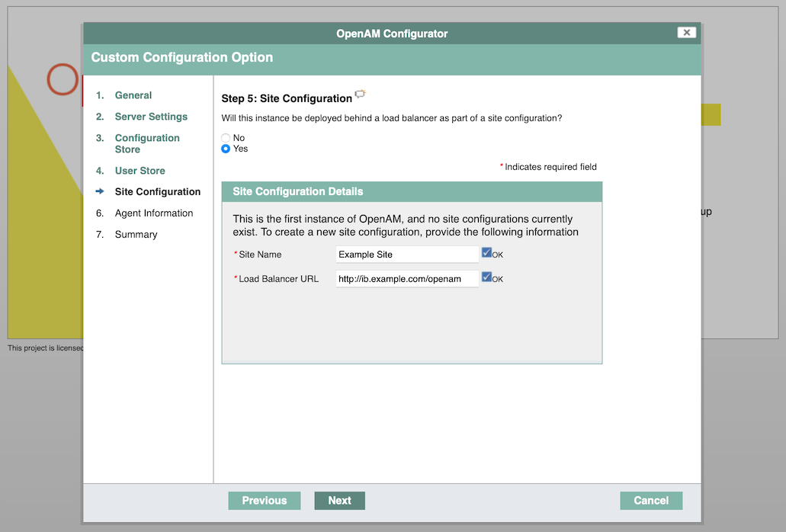Click the 'Step 5: Site Configuration' heading
This screenshot has width=786, height=532.
[x=287, y=98]
